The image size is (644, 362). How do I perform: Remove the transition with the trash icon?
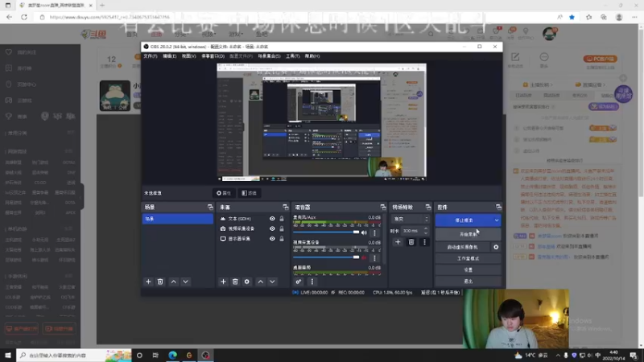(x=411, y=243)
